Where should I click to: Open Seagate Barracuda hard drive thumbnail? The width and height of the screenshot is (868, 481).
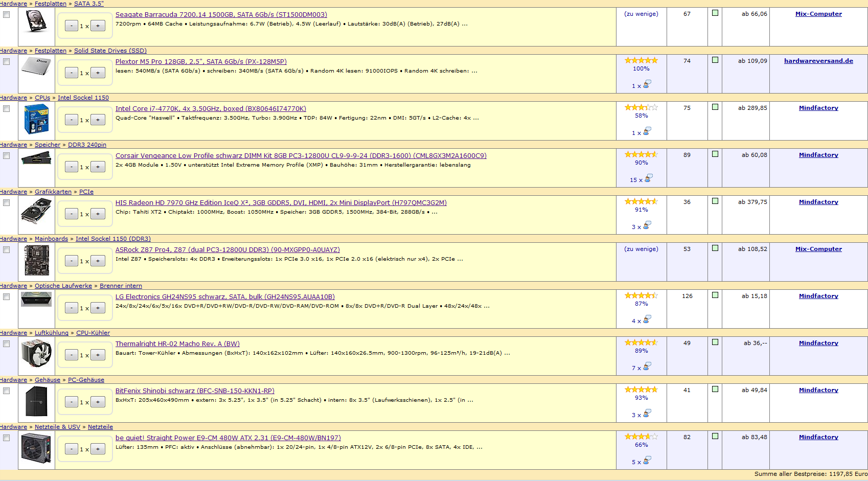click(36, 22)
